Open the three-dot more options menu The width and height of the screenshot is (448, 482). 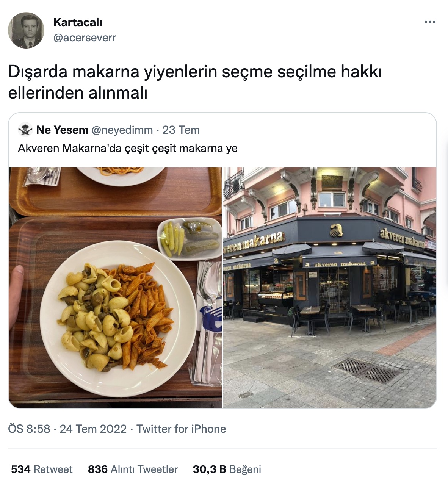430,22
